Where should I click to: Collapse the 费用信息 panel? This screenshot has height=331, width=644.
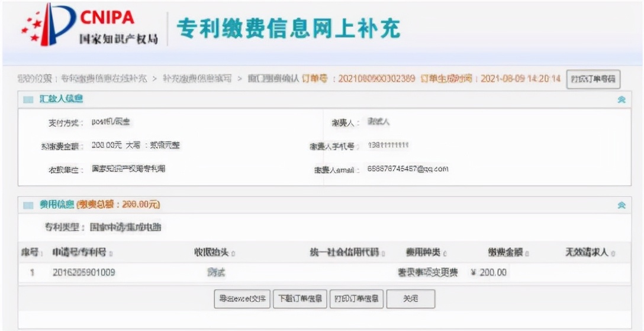click(622, 205)
